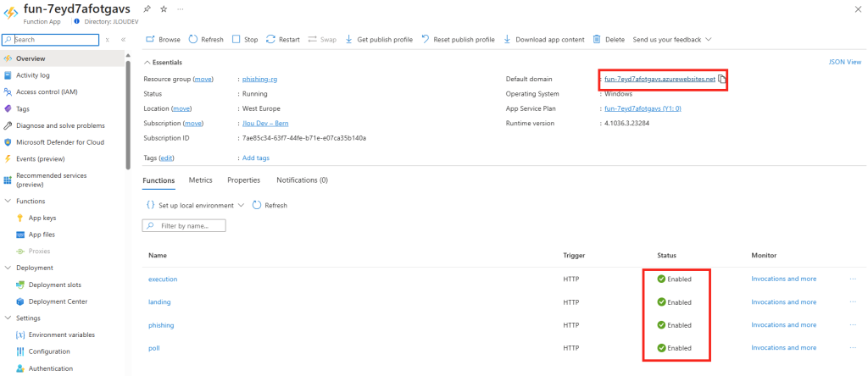Click move link next to Resource group
This screenshot has height=376, width=868.
click(203, 79)
